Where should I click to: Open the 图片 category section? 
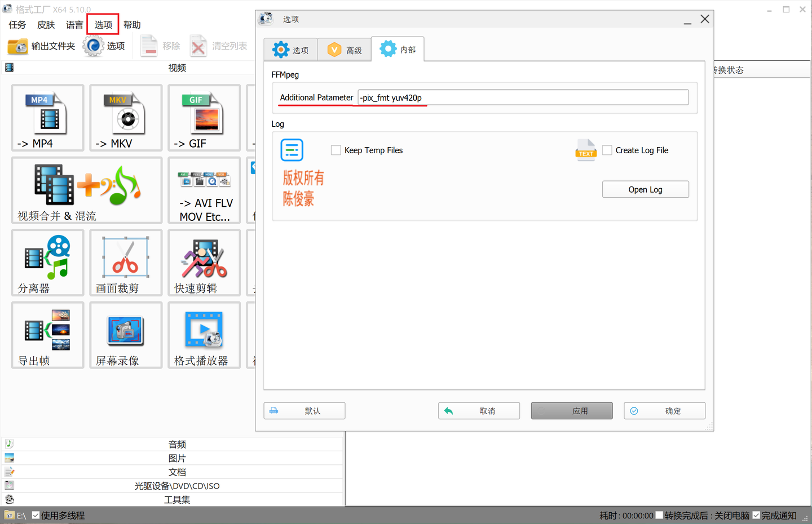(x=177, y=458)
